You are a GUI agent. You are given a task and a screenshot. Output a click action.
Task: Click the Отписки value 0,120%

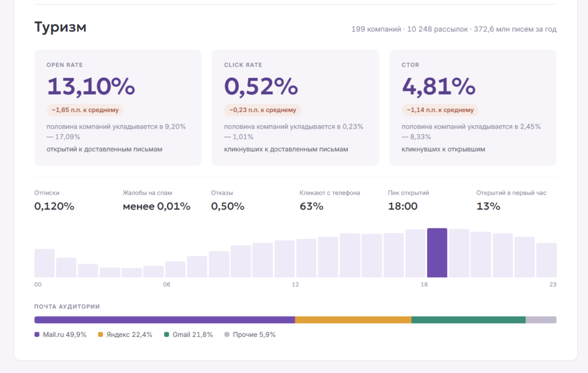(55, 206)
